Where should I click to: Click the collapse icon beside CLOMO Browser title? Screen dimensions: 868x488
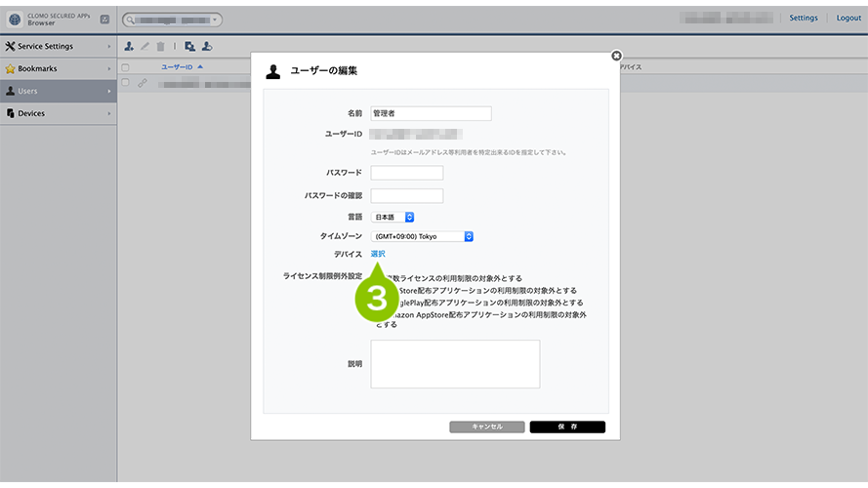coord(104,19)
